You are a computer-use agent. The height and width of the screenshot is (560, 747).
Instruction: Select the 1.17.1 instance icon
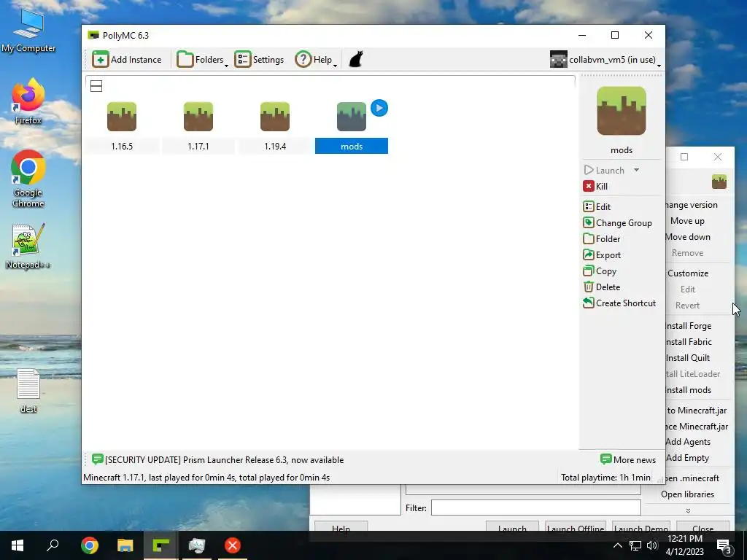pos(198,117)
